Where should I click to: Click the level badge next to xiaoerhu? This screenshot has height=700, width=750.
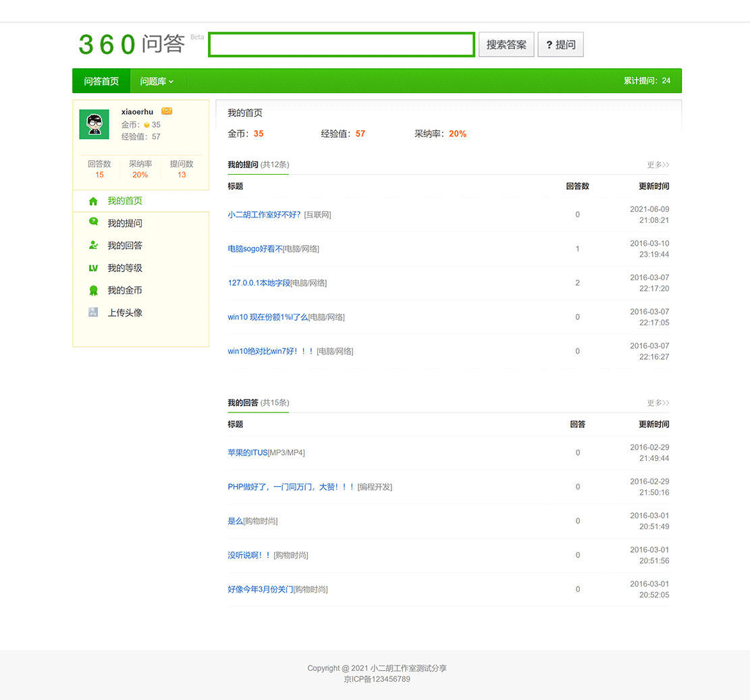tap(165, 110)
